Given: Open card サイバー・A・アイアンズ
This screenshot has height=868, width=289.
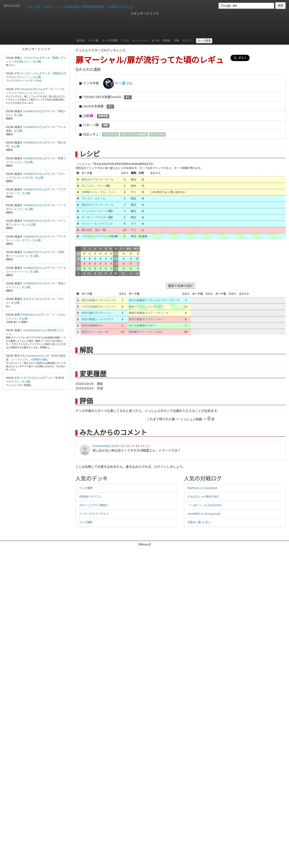Looking at the screenshot, I should [97, 224].
